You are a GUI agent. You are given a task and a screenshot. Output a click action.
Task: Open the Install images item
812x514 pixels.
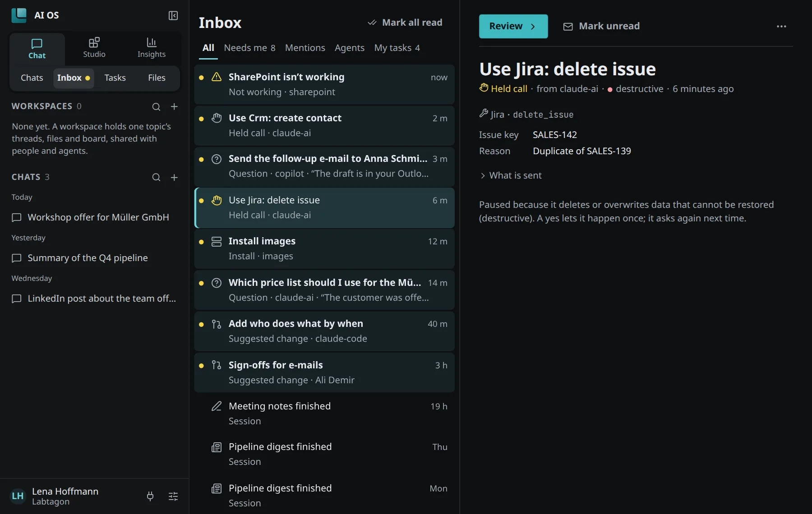click(324, 248)
